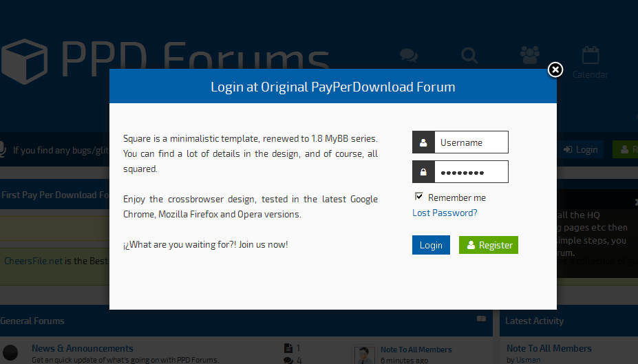This screenshot has width=638, height=364.
Task: Click the Usman author link
Action: pyautogui.click(x=528, y=360)
